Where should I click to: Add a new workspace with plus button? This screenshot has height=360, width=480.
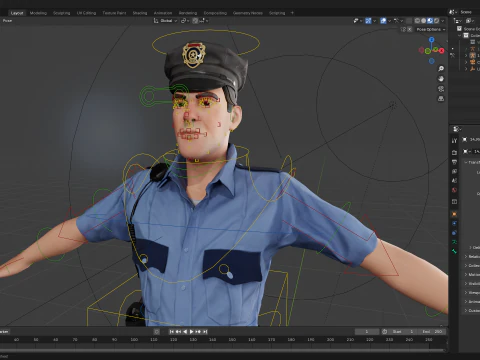tap(292, 13)
